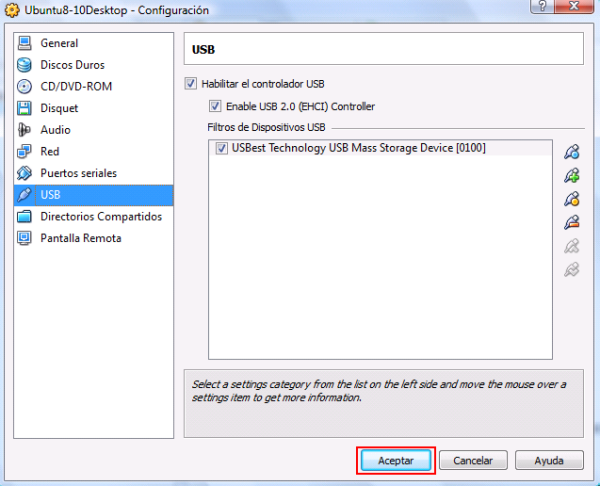Toggle Enable USB 2.0 (EHCI) Controller checkbox
Viewport: 600px width, 486px height.
(x=215, y=106)
